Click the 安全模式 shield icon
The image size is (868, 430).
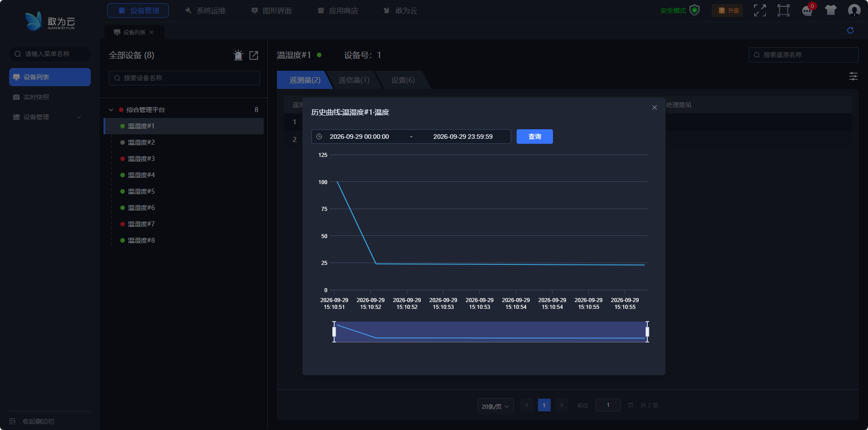[x=695, y=10]
